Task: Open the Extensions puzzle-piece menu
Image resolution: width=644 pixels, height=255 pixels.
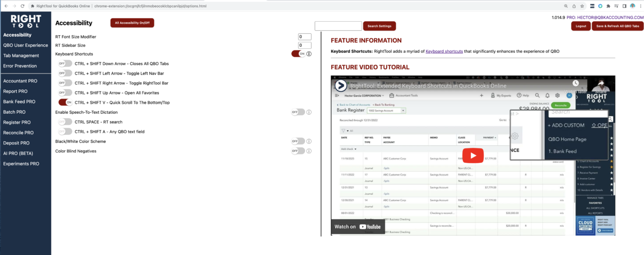Action: pos(608,6)
